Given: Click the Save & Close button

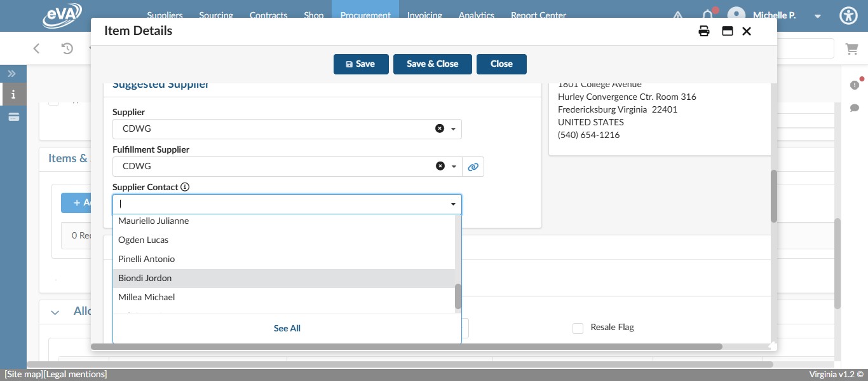Looking at the screenshot, I should coord(432,64).
